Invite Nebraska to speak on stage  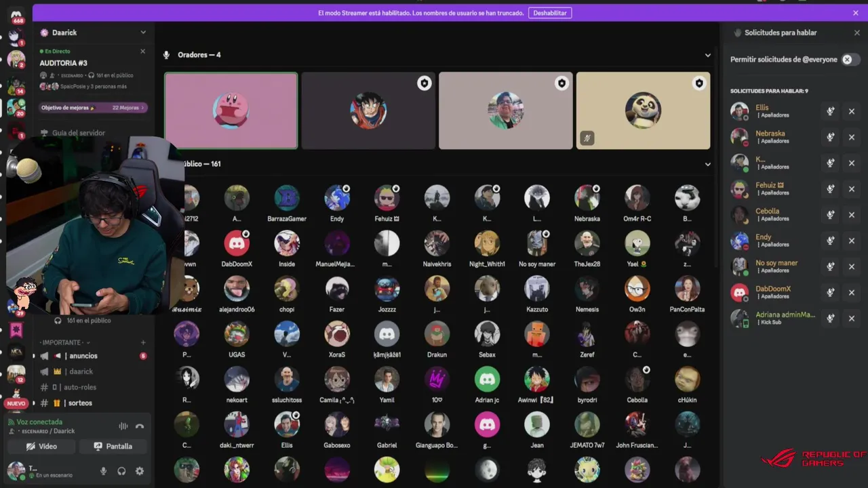click(830, 137)
